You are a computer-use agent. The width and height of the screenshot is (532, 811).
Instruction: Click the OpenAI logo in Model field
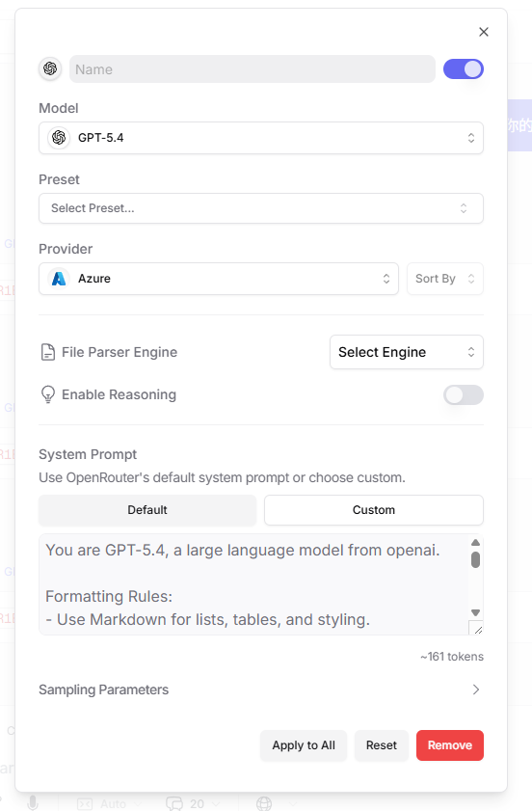(59, 138)
